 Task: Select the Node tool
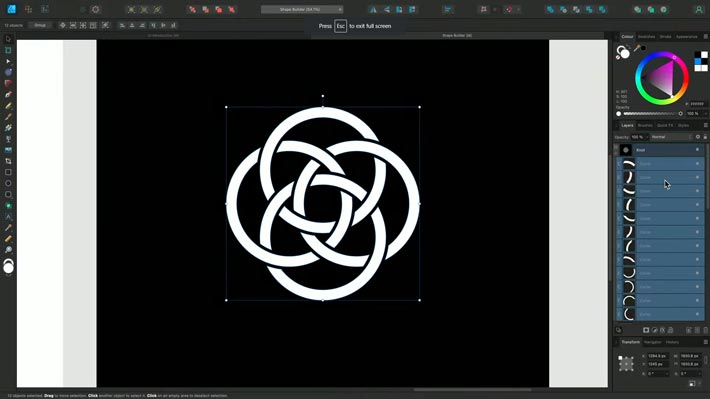pos(8,61)
